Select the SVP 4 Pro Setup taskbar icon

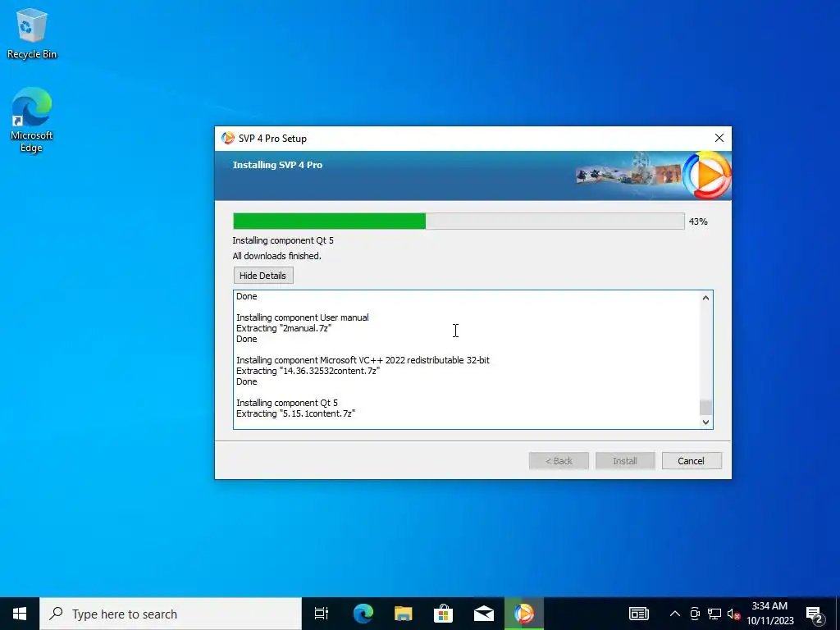(x=524, y=614)
